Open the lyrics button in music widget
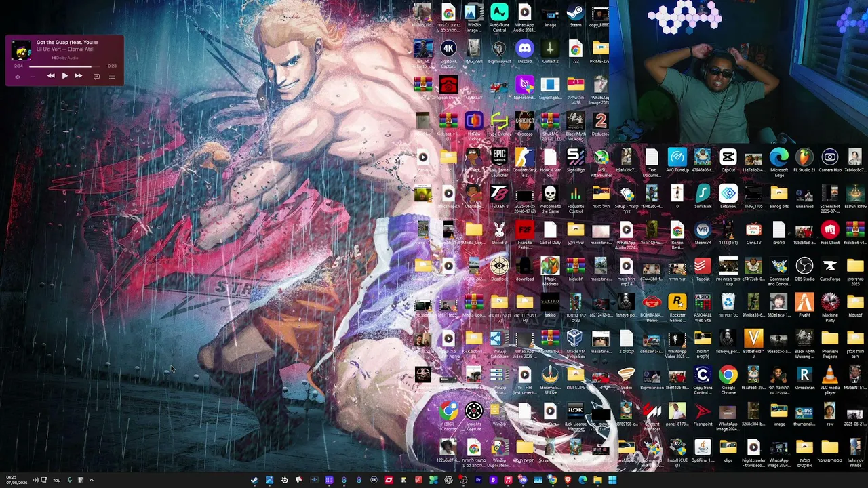Image resolution: width=868 pixels, height=488 pixels. (x=96, y=77)
